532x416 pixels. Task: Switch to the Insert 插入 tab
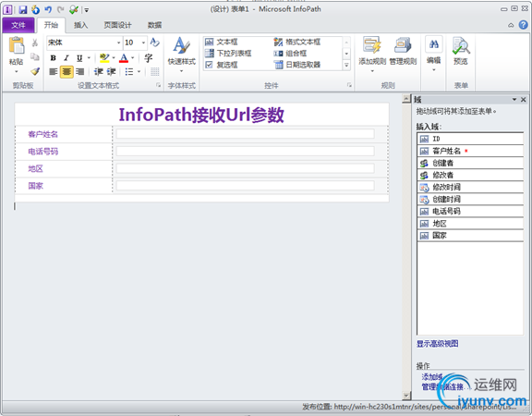(x=80, y=25)
